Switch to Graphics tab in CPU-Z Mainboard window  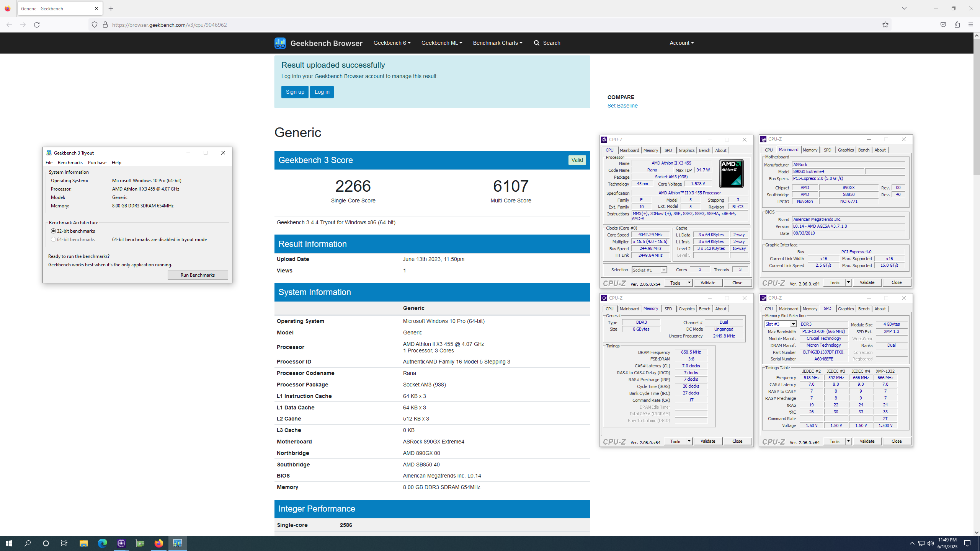coord(846,150)
